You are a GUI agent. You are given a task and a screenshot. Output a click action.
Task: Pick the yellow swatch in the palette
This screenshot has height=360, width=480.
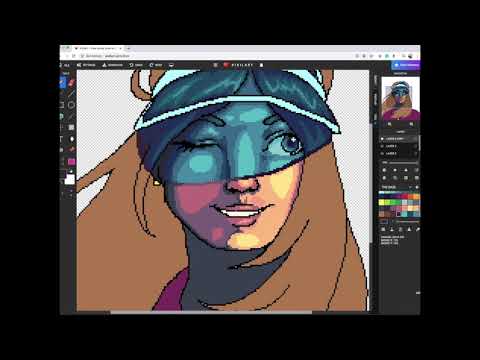pyautogui.click(x=382, y=202)
